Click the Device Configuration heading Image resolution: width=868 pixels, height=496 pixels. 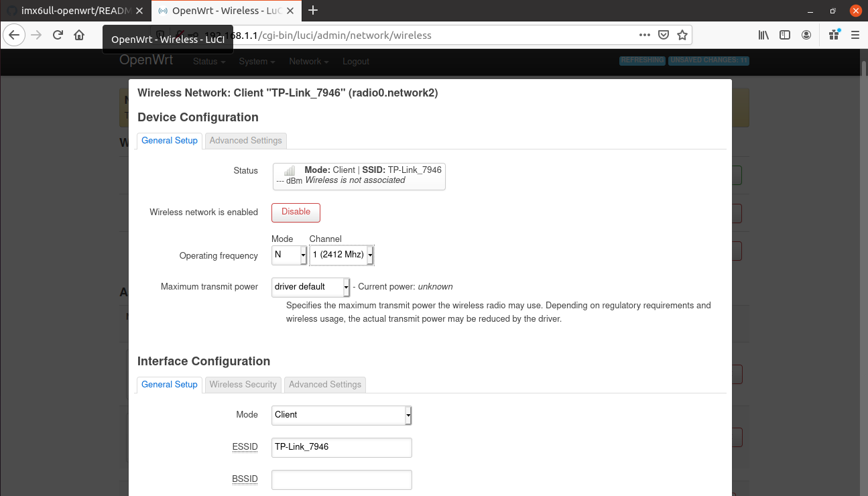tap(198, 117)
